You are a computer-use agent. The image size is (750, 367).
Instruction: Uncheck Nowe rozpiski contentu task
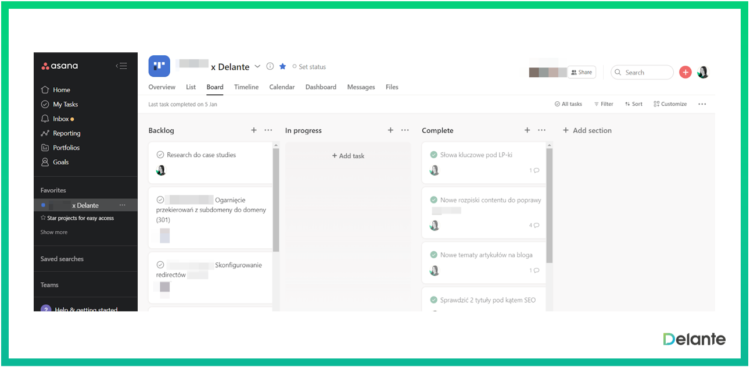click(x=434, y=200)
